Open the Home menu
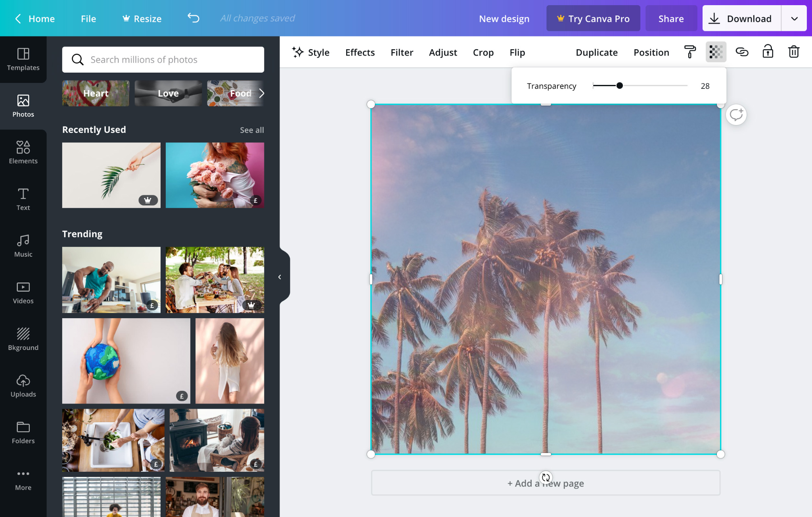 [x=41, y=18]
